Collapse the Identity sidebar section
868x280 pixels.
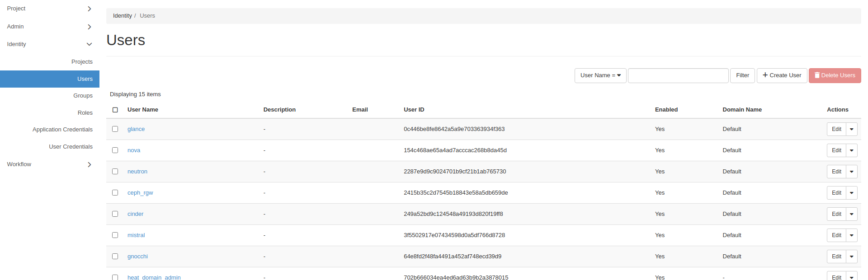click(50, 44)
